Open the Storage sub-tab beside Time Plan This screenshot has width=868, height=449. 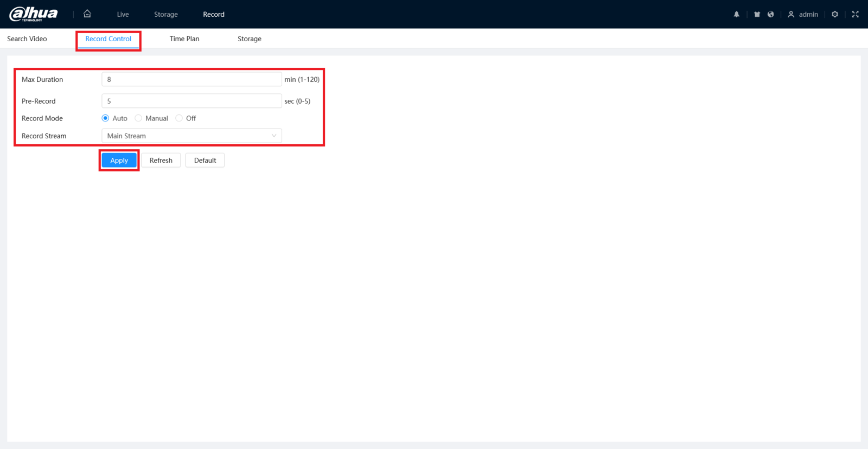pos(250,39)
